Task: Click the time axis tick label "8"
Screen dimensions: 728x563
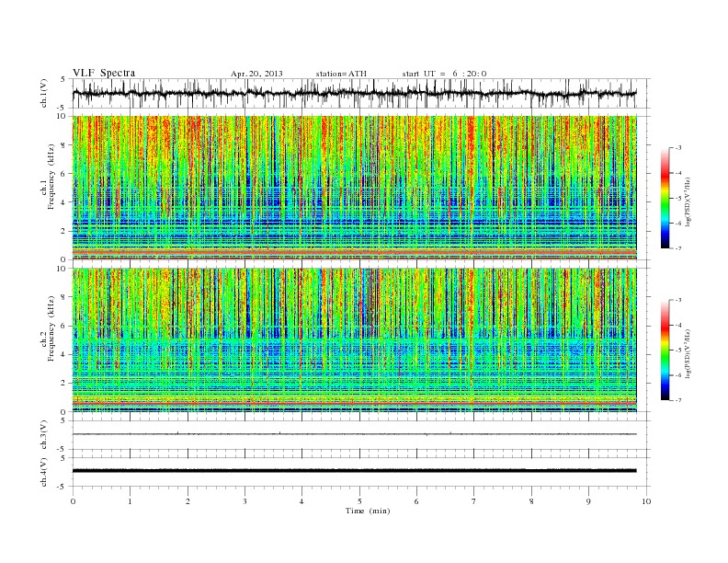Action: click(531, 501)
